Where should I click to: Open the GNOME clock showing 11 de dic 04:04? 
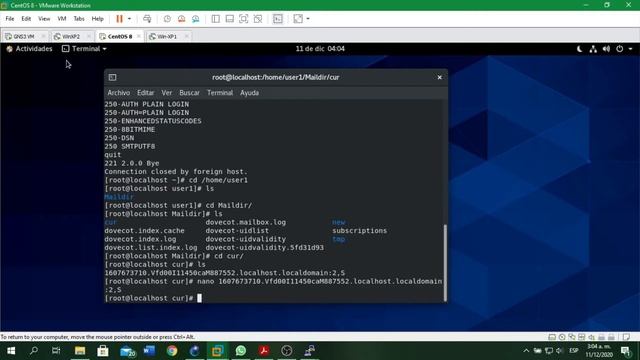pos(320,49)
